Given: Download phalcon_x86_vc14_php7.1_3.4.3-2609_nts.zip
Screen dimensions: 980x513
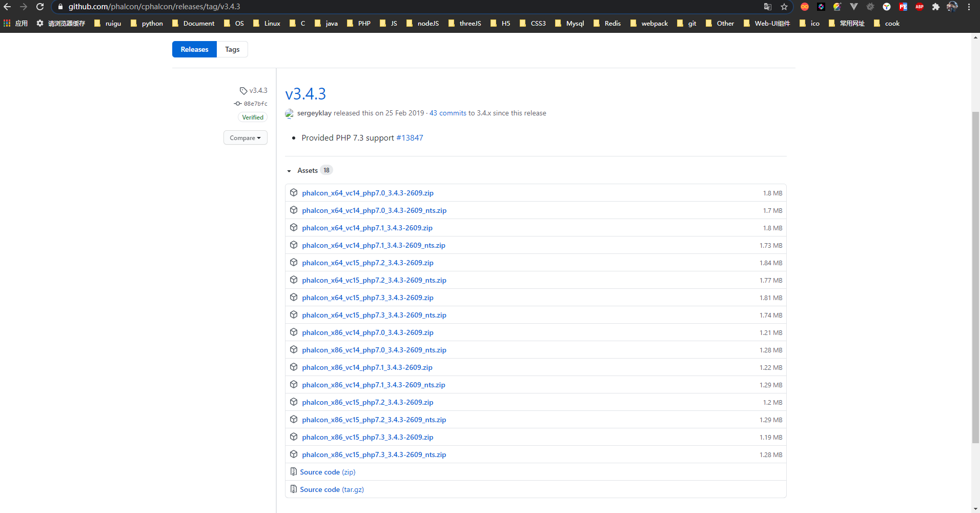Looking at the screenshot, I should (x=374, y=385).
